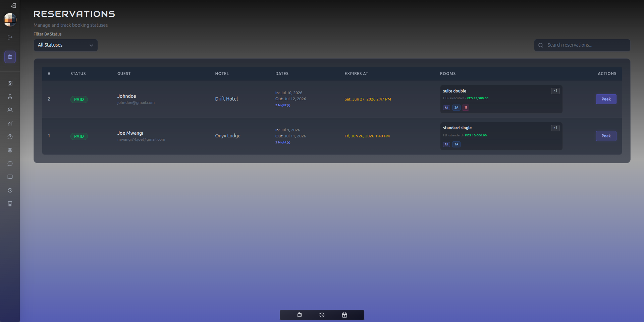Click Drift Hotel cell
The width and height of the screenshot is (644, 322).
click(x=226, y=99)
